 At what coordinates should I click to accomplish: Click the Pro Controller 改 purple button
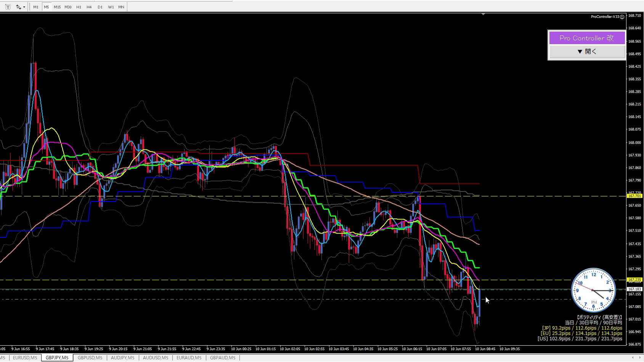point(586,38)
